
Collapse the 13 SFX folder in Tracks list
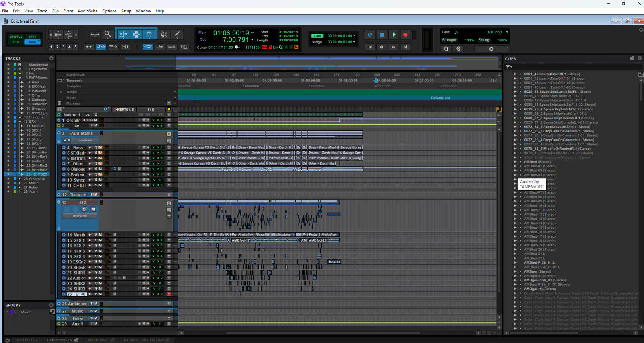click(20, 122)
